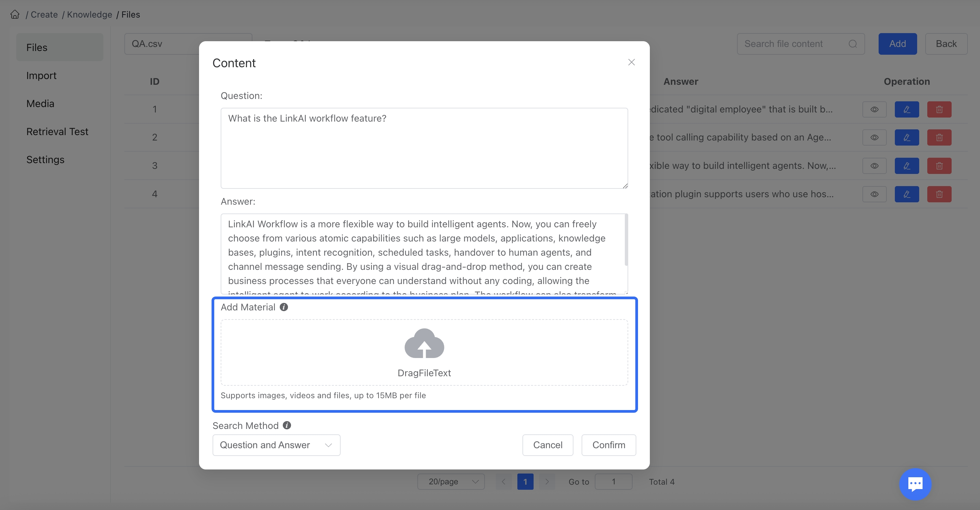View row 2 with the eye icon
The width and height of the screenshot is (980, 510).
pyautogui.click(x=874, y=137)
